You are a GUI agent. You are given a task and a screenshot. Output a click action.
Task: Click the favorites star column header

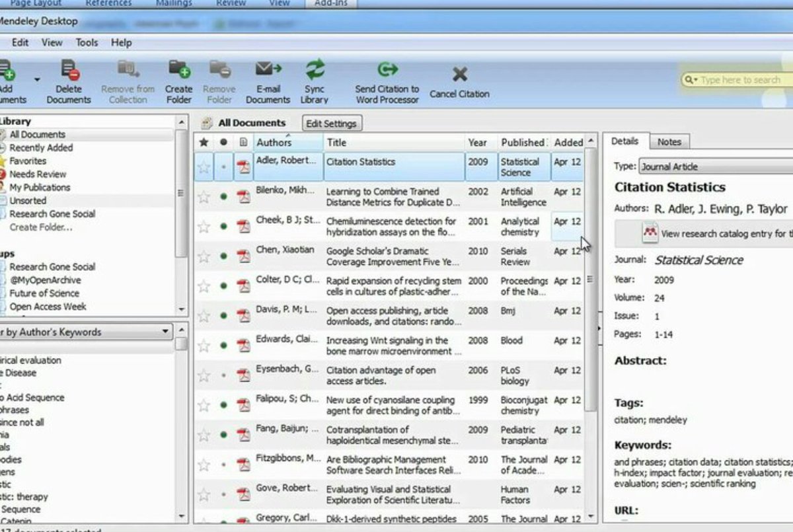204,142
